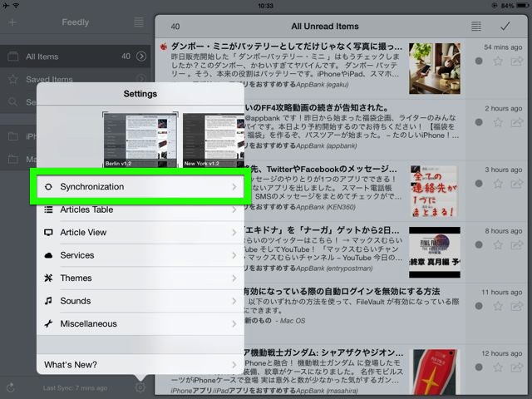Click the arrow circle beside All Items
Viewport: 532px width, 399px height.
(141, 57)
